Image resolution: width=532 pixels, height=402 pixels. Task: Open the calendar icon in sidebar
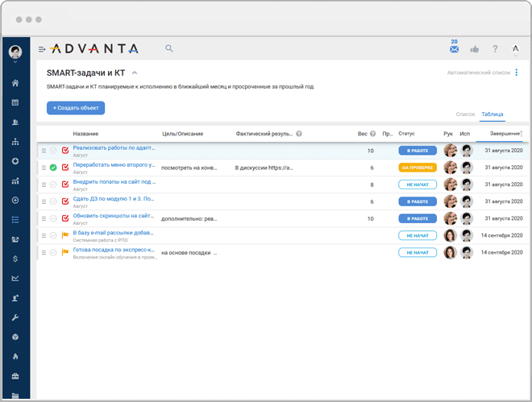coord(15,102)
